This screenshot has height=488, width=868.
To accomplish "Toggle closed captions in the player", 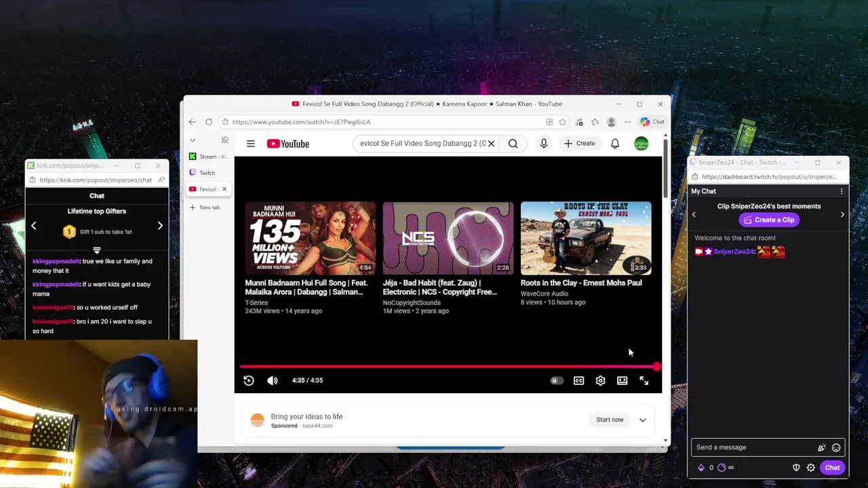I will click(x=578, y=380).
